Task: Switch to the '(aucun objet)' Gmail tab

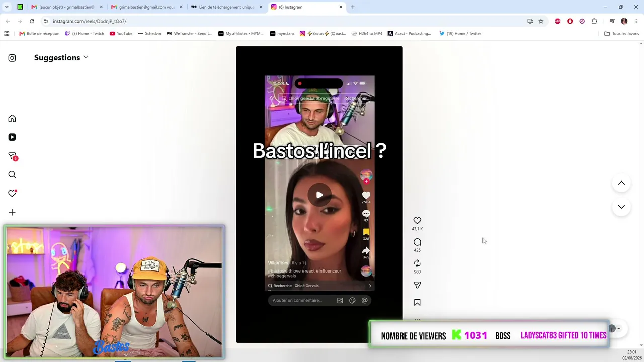Action: [66, 7]
